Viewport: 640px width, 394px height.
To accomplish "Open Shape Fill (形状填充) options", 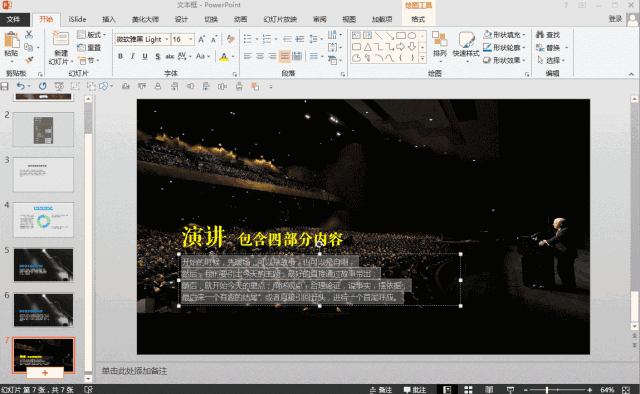I will tap(504, 35).
